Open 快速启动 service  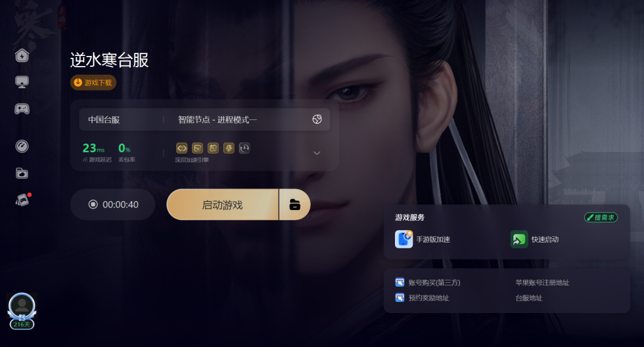[x=535, y=239]
